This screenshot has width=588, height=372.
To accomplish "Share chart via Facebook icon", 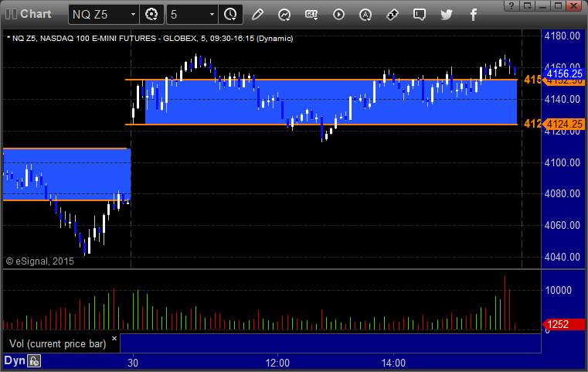I will pyautogui.click(x=473, y=14).
